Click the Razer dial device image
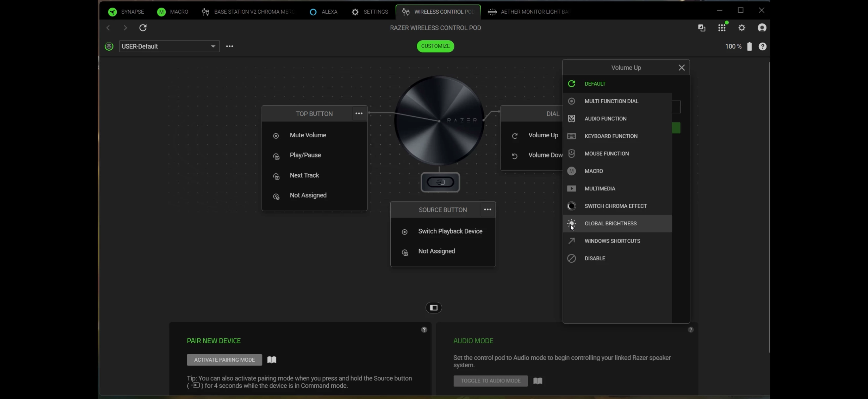 [x=439, y=120]
